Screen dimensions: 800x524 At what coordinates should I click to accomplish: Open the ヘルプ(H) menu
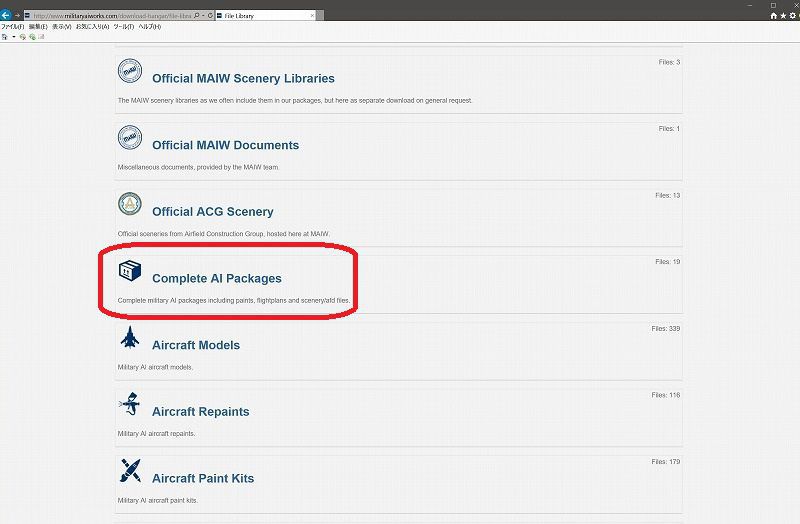coord(149,27)
